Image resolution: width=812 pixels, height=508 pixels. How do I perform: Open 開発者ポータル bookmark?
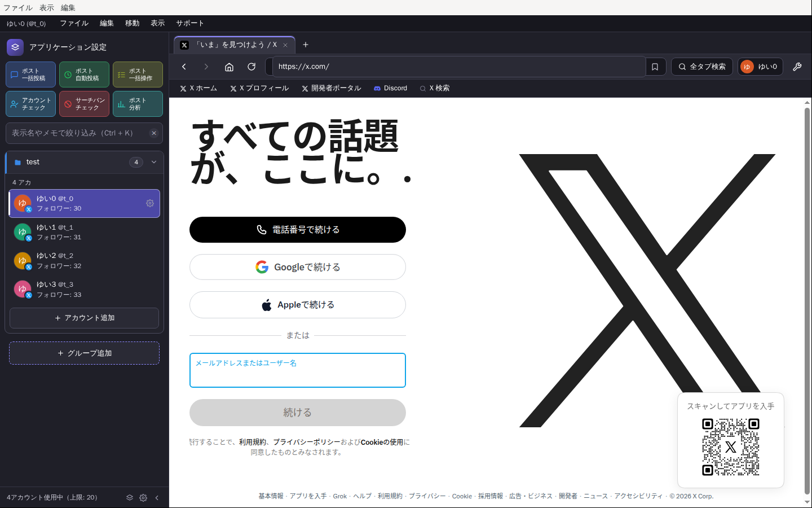point(331,88)
